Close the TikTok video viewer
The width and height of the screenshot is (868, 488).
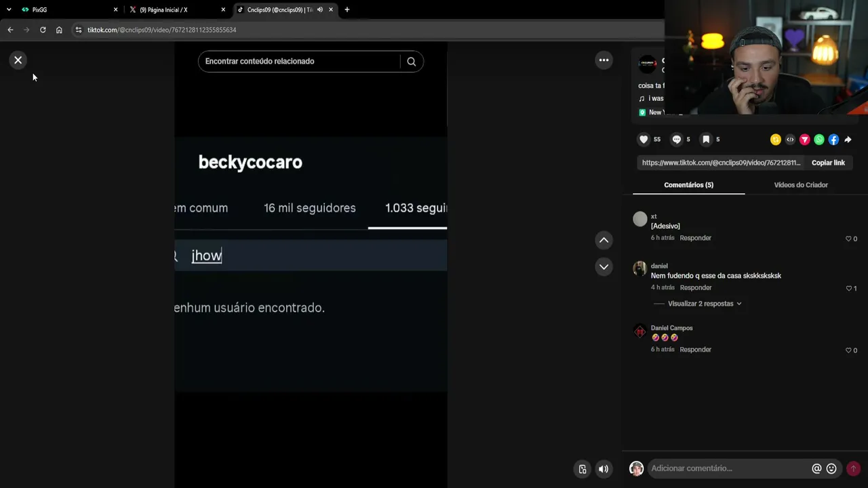[x=18, y=60]
